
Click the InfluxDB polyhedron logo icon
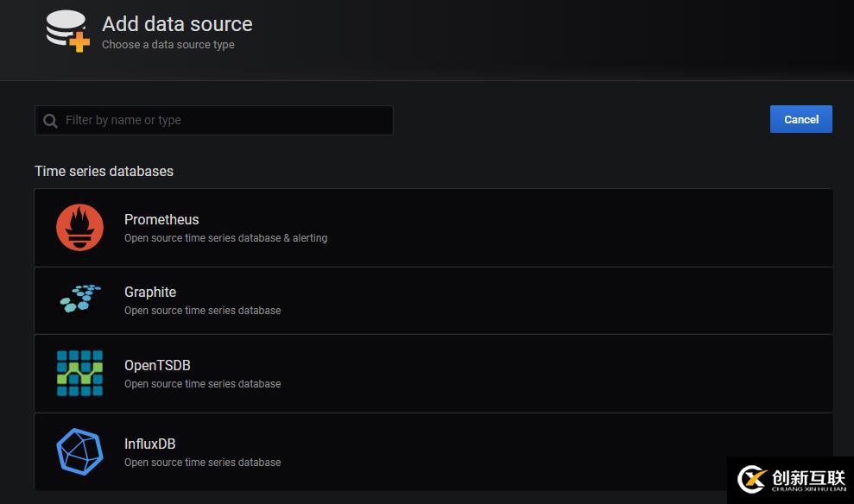click(79, 451)
